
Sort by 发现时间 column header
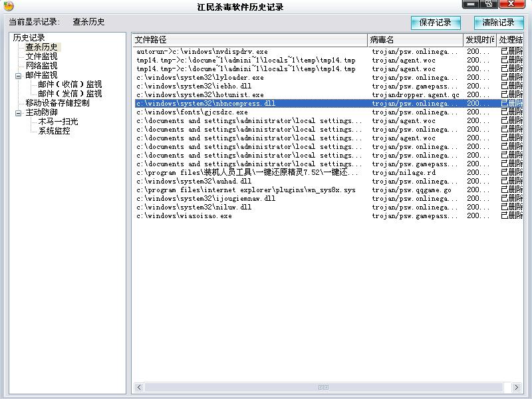(x=479, y=40)
